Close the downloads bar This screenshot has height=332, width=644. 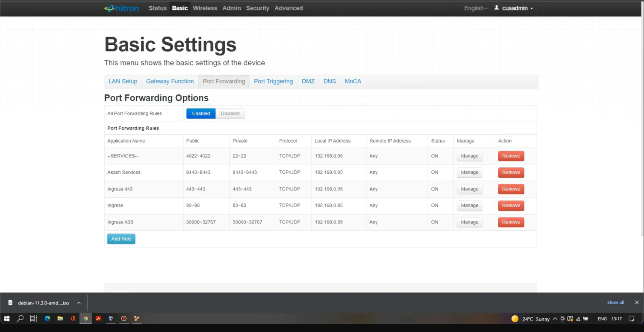coord(637,302)
